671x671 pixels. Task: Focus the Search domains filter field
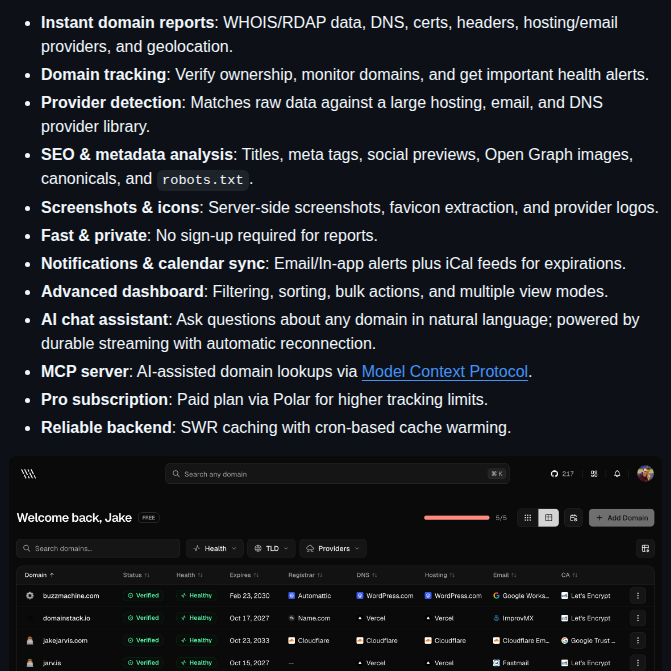98,549
